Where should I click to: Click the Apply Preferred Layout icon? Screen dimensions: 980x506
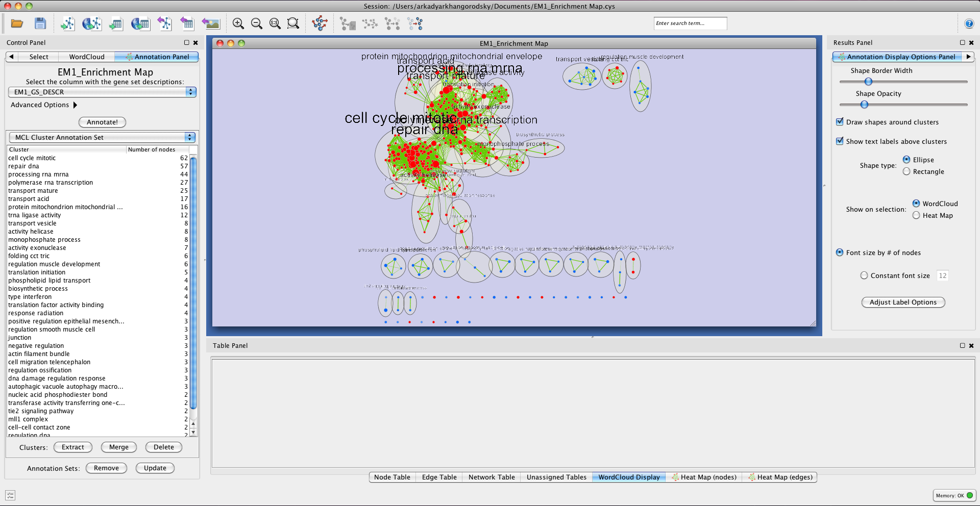coord(320,23)
